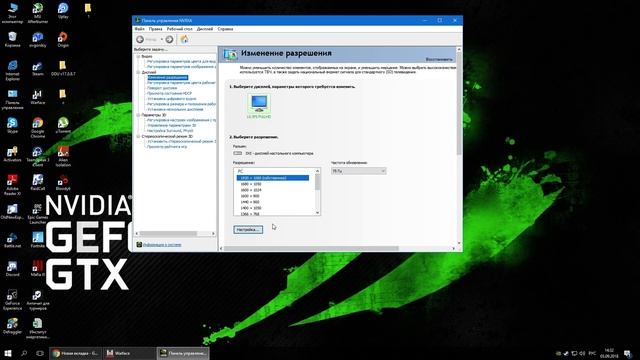Switch to Chrome window in taskbar
Viewport: 640px width, 360px height.
point(76,353)
